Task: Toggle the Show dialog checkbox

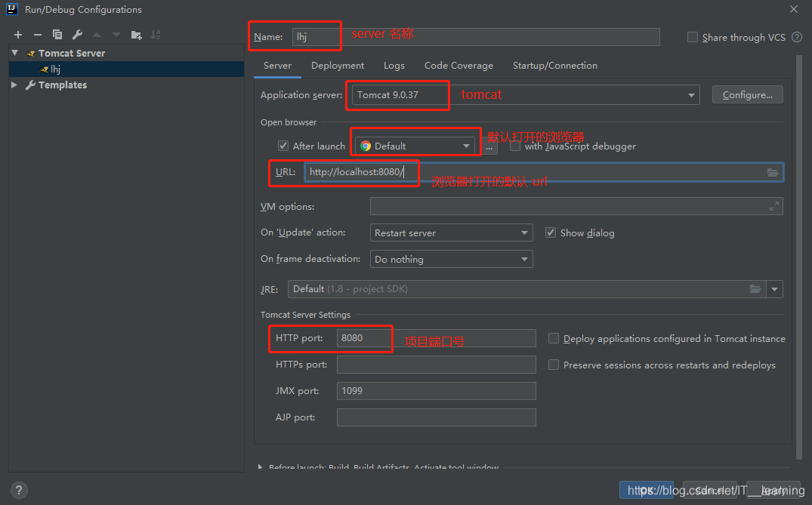Action: point(551,232)
